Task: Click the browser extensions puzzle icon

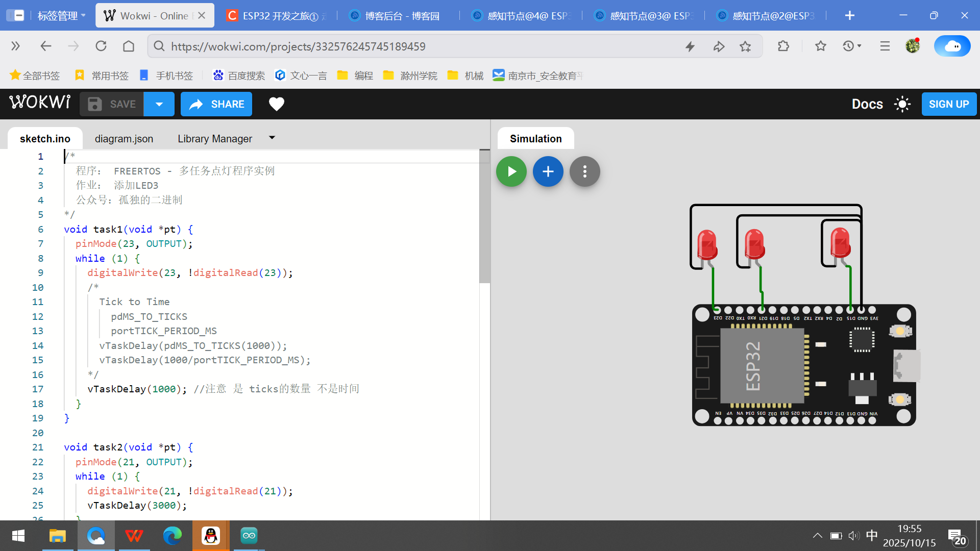Action: pos(783,46)
